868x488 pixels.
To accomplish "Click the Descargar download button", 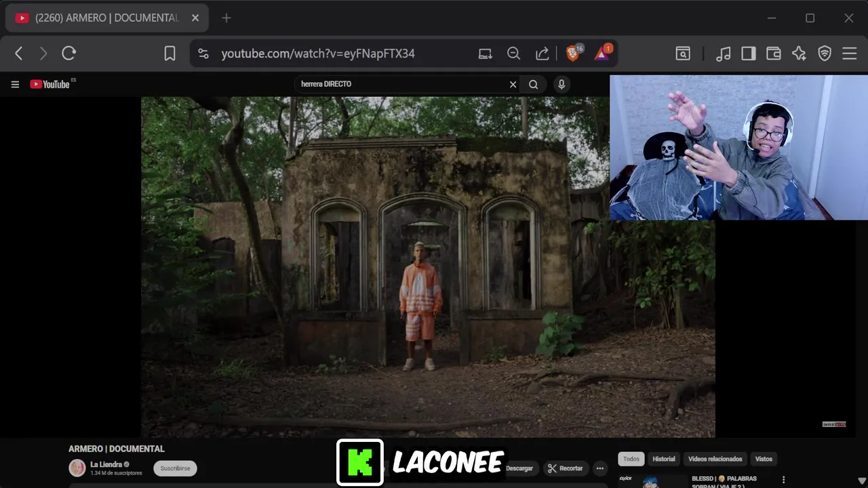I will (x=519, y=468).
